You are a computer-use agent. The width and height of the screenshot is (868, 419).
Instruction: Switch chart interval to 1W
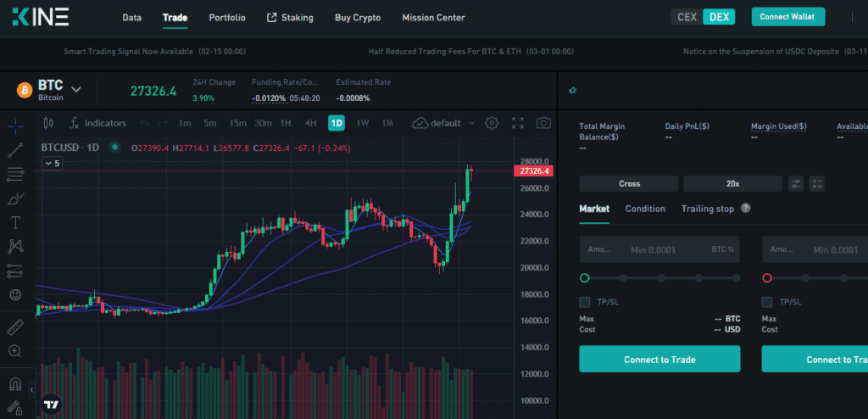pyautogui.click(x=363, y=123)
